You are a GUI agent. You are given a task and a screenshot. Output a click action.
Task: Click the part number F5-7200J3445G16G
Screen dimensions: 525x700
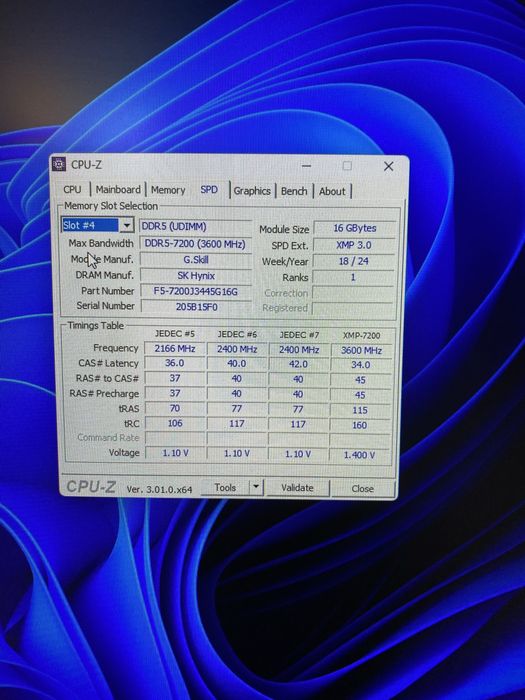click(196, 292)
